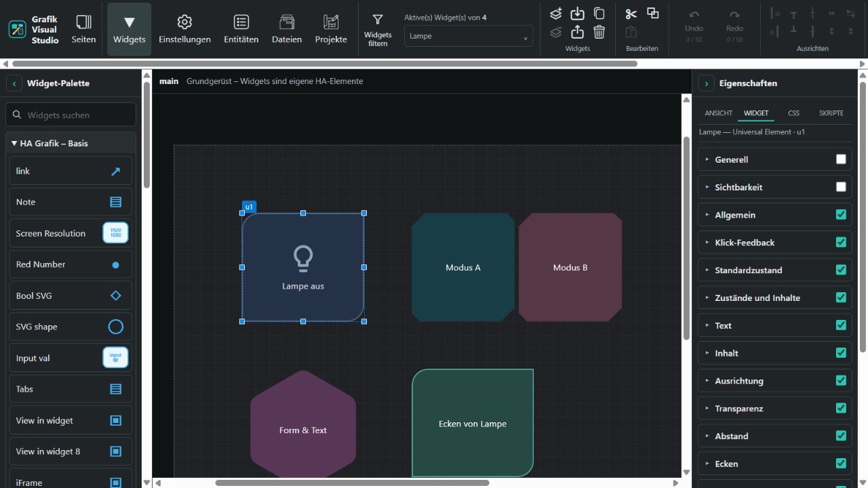The image size is (868, 488).
Task: Cut selection with the scissors icon
Action: (x=631, y=14)
